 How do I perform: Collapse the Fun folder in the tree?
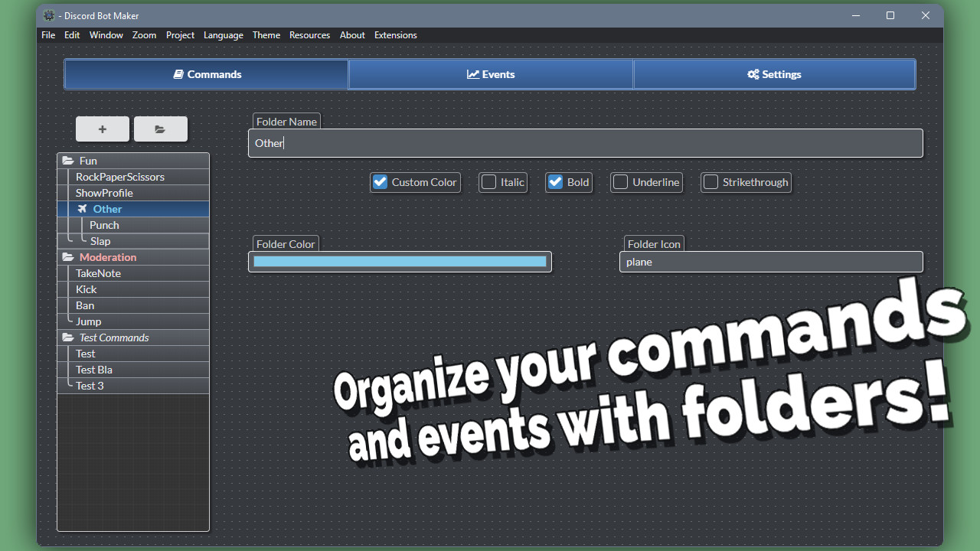click(x=68, y=161)
